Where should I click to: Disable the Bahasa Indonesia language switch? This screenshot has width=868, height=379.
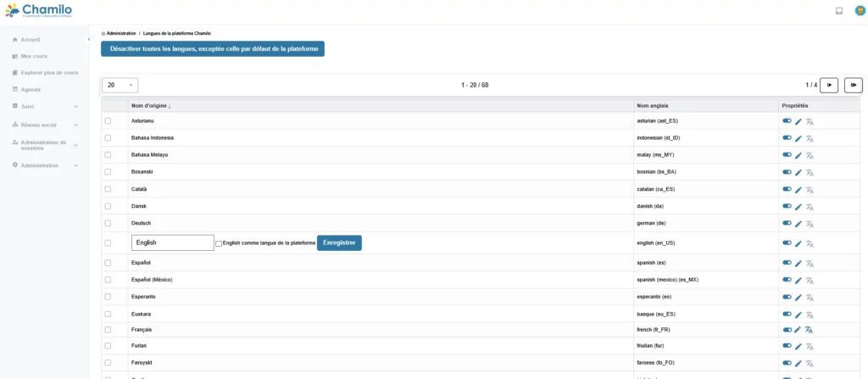[x=787, y=137]
